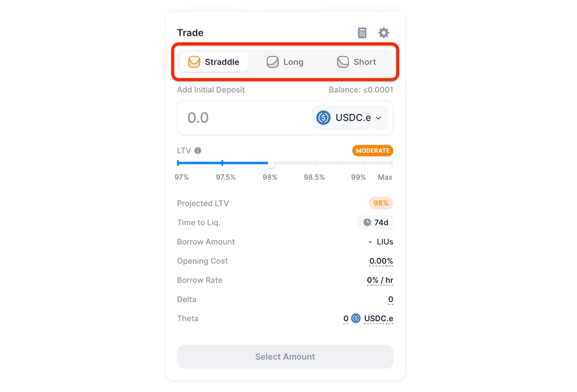Open trade settings gear icon
The height and width of the screenshot is (392, 577).
tap(384, 33)
